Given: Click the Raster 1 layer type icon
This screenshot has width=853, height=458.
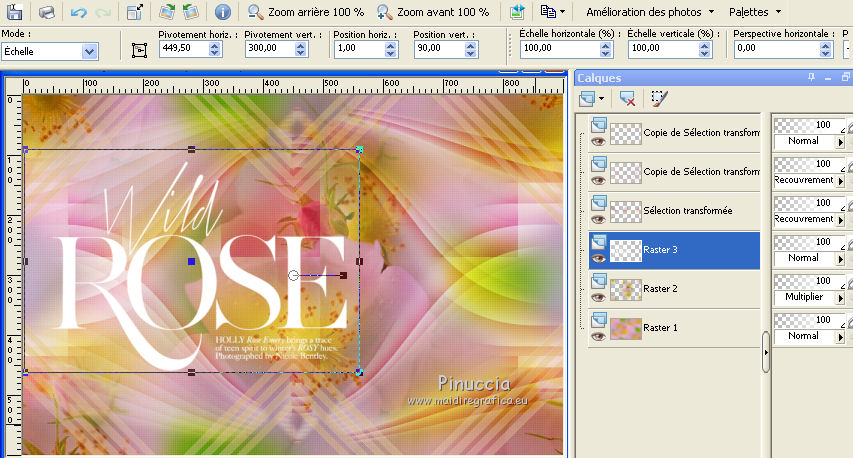Looking at the screenshot, I should (x=599, y=320).
